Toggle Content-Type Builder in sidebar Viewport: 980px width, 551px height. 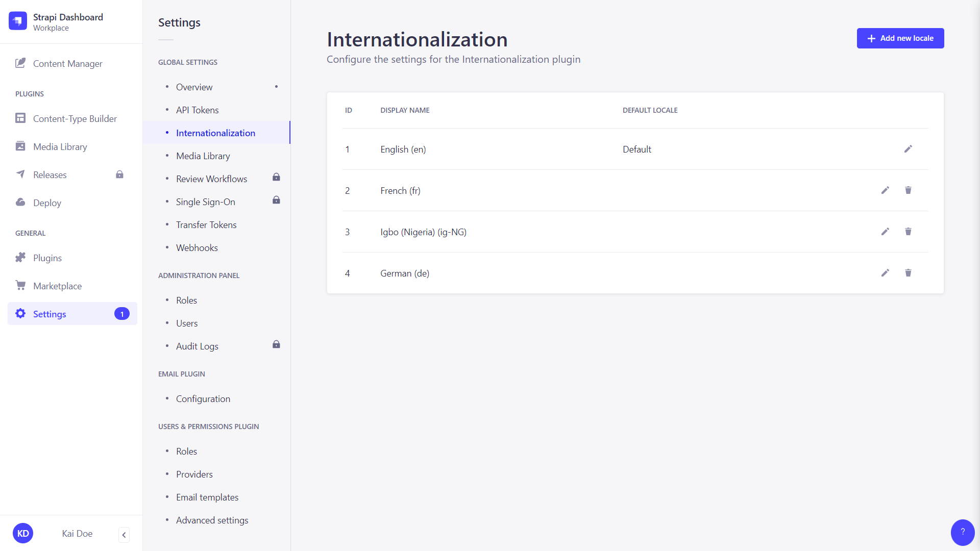[x=75, y=118]
